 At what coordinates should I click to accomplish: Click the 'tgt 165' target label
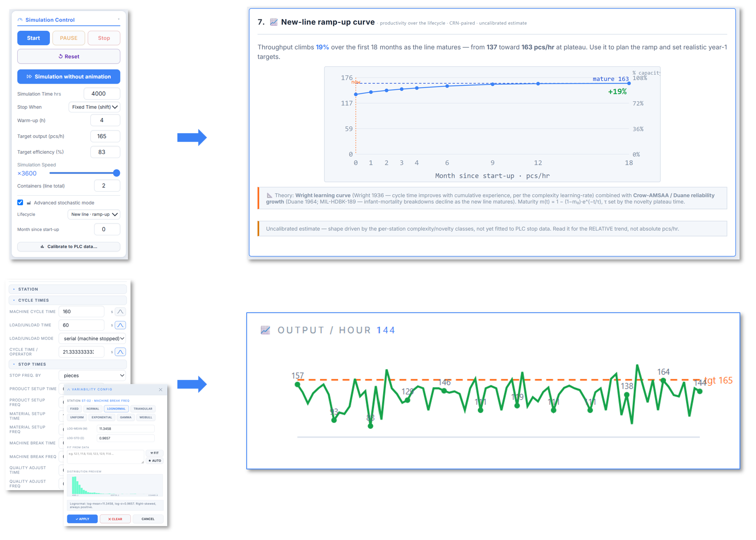tap(718, 380)
